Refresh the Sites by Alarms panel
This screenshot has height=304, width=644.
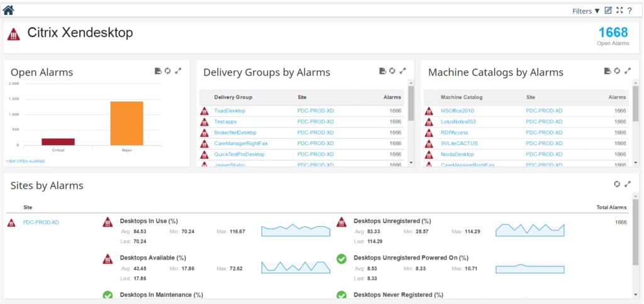click(617, 184)
